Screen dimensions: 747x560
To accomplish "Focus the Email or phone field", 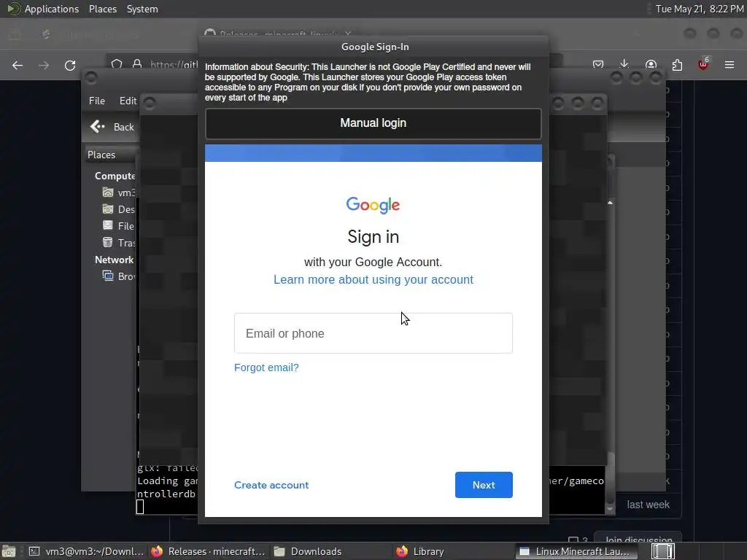I will click(x=373, y=333).
